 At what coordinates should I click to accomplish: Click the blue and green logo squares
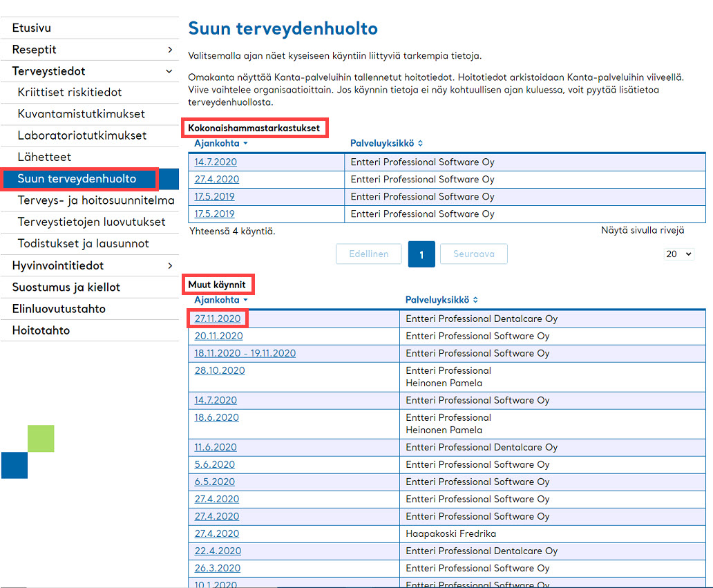(x=28, y=452)
